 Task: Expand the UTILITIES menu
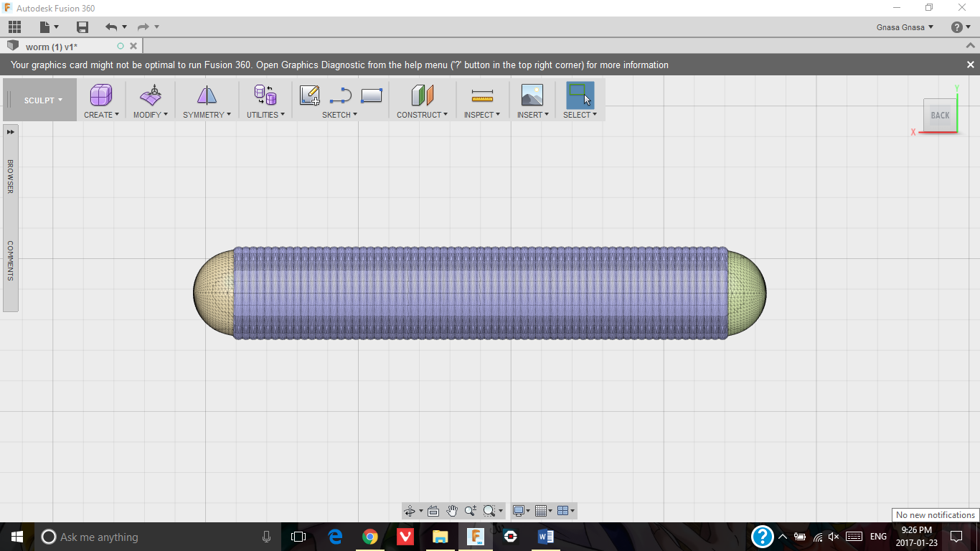point(265,115)
